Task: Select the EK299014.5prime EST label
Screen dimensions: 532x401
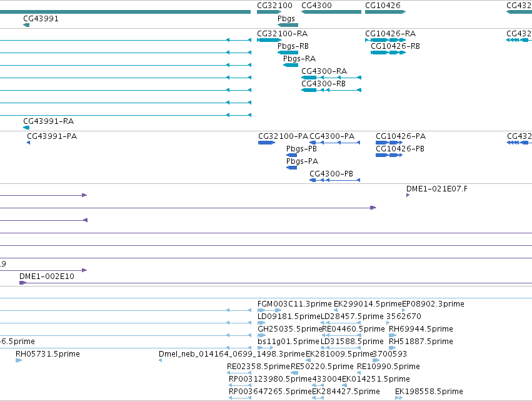Action: point(368,304)
